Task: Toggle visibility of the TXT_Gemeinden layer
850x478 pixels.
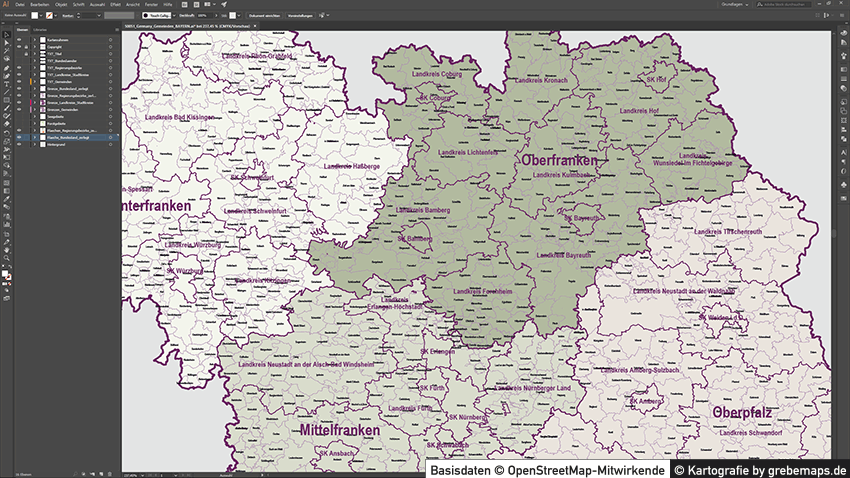Action: (19, 81)
